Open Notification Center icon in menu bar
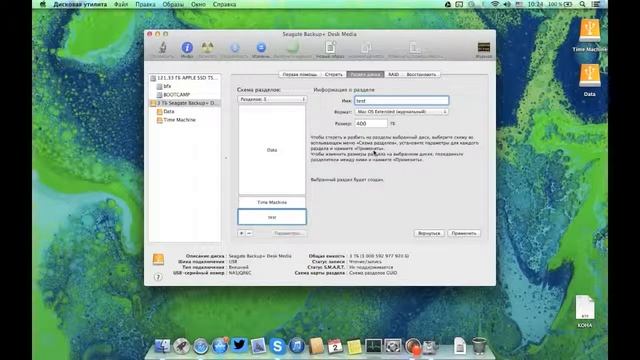Viewport: 640px width, 360px height. click(596, 4)
